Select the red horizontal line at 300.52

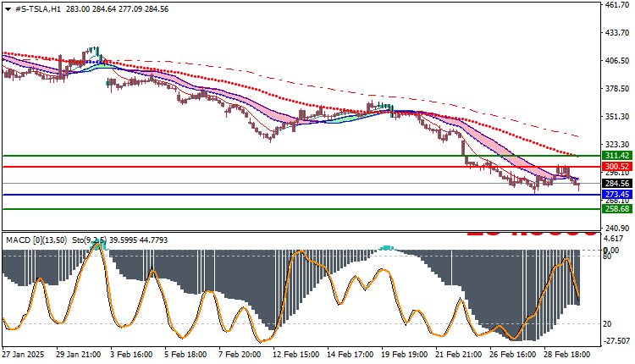pyautogui.click(x=301, y=167)
